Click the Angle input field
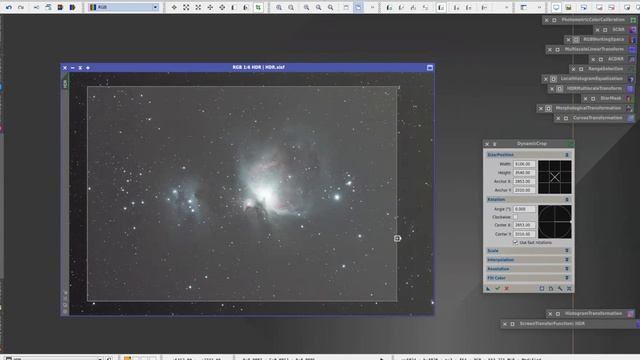640x360 pixels. pyautogui.click(x=524, y=209)
